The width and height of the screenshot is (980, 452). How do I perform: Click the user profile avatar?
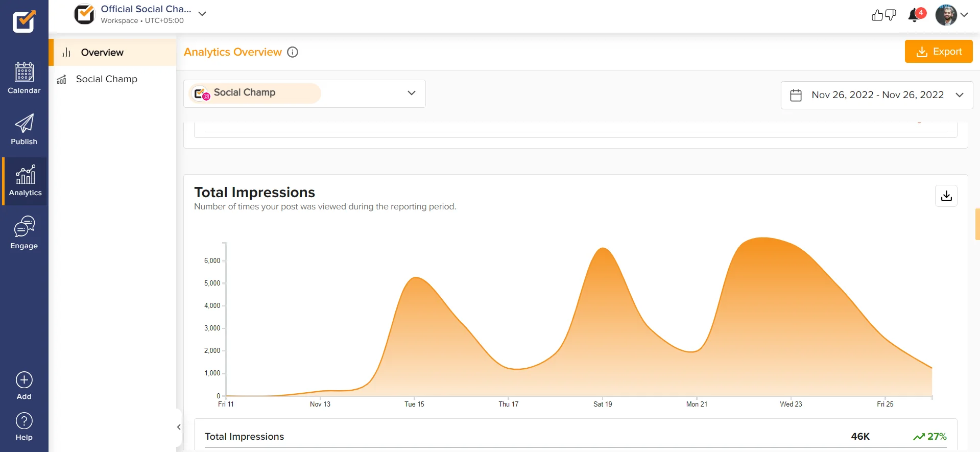point(946,15)
